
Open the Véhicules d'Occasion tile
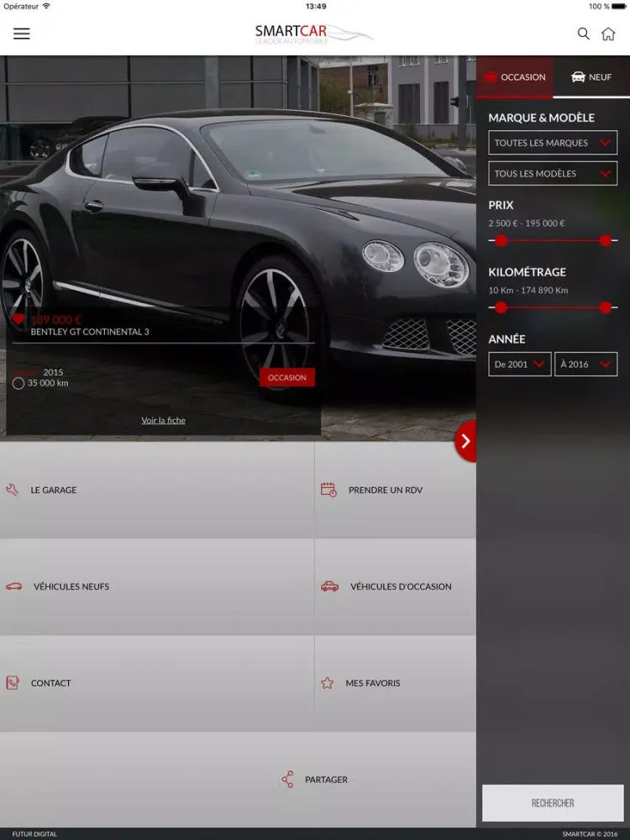[396, 586]
